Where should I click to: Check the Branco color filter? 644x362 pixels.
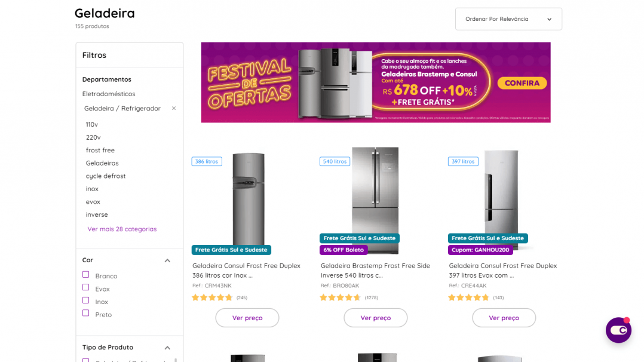85,274
